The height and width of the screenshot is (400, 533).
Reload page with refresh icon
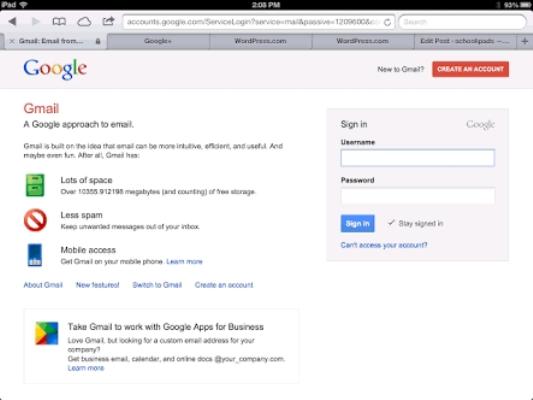click(387, 22)
